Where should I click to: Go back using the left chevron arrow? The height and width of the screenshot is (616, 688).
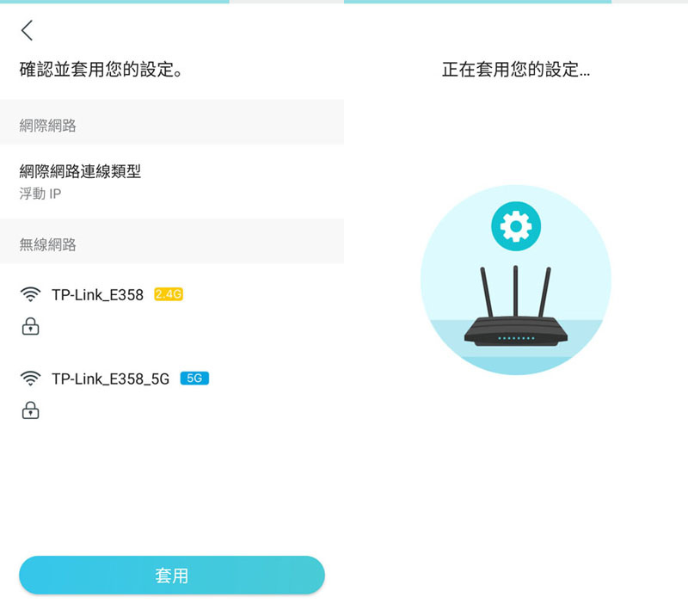[28, 30]
